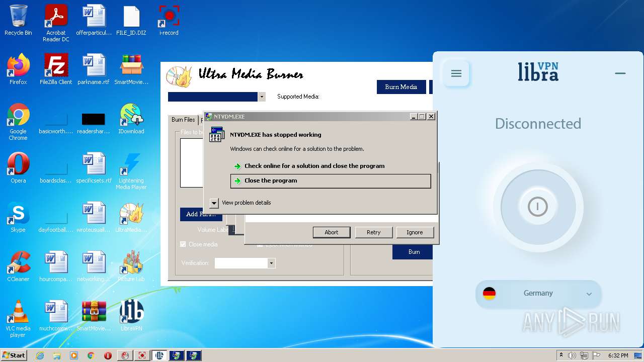The width and height of the screenshot is (644, 362).
Task: Open offerparticul document on desktop
Action: coord(94,21)
